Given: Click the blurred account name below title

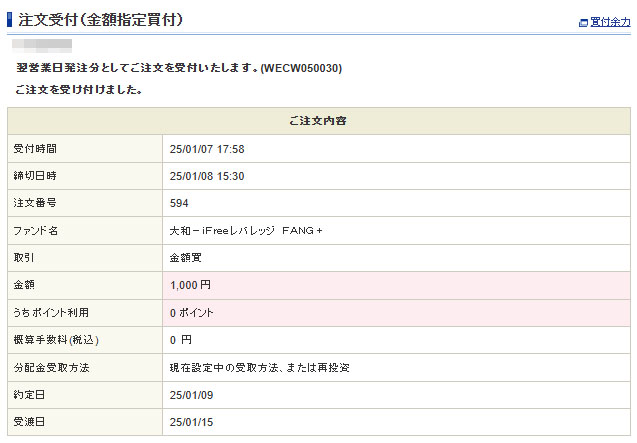Looking at the screenshot, I should [x=43, y=45].
